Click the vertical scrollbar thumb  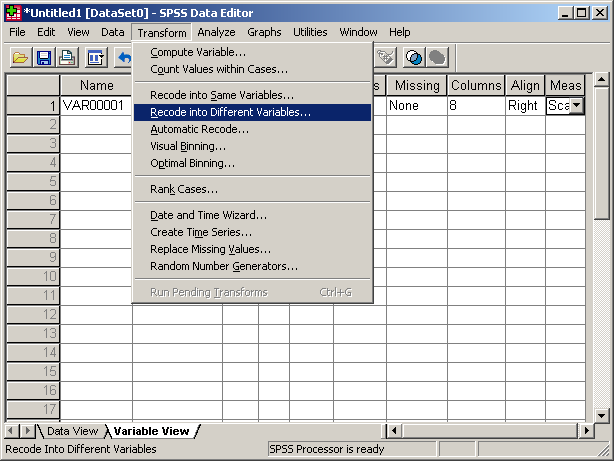click(601, 154)
